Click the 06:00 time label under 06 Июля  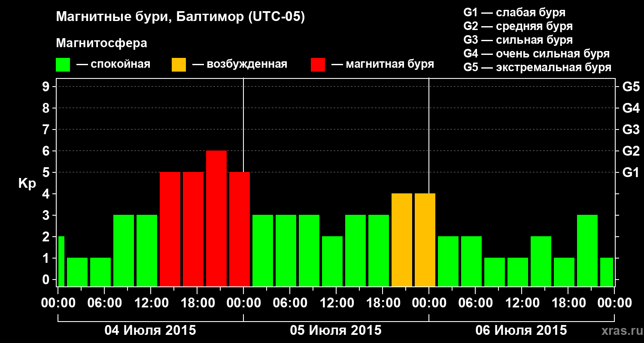pyautogui.click(x=475, y=303)
